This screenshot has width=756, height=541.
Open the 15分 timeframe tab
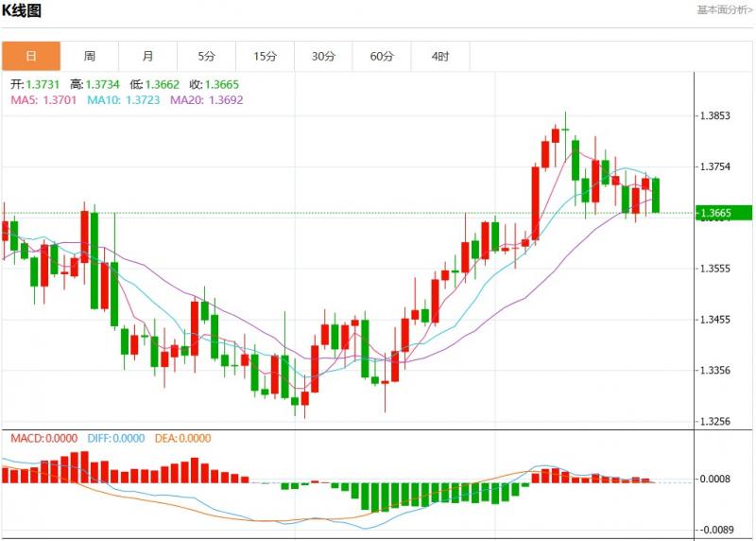(266, 56)
